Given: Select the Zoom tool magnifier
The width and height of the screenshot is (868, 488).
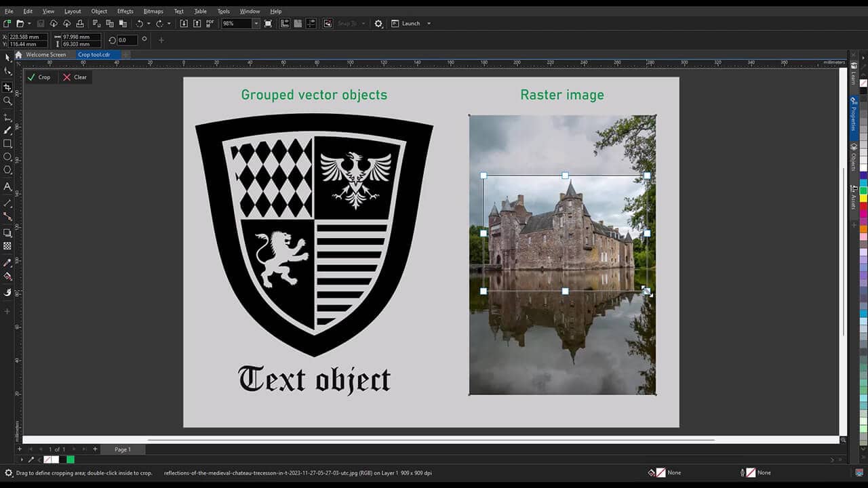Looking at the screenshot, I should pyautogui.click(x=7, y=100).
